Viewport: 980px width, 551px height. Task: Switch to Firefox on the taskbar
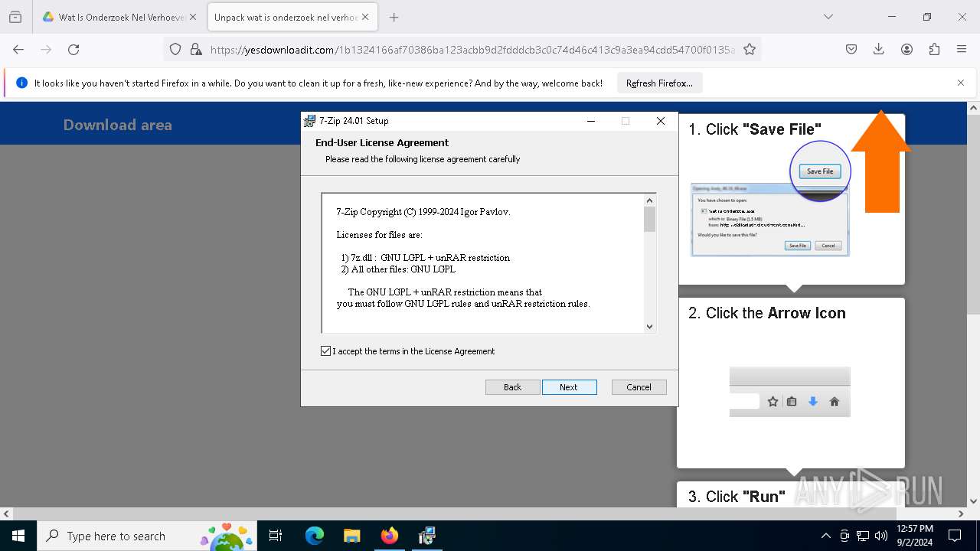point(389,536)
